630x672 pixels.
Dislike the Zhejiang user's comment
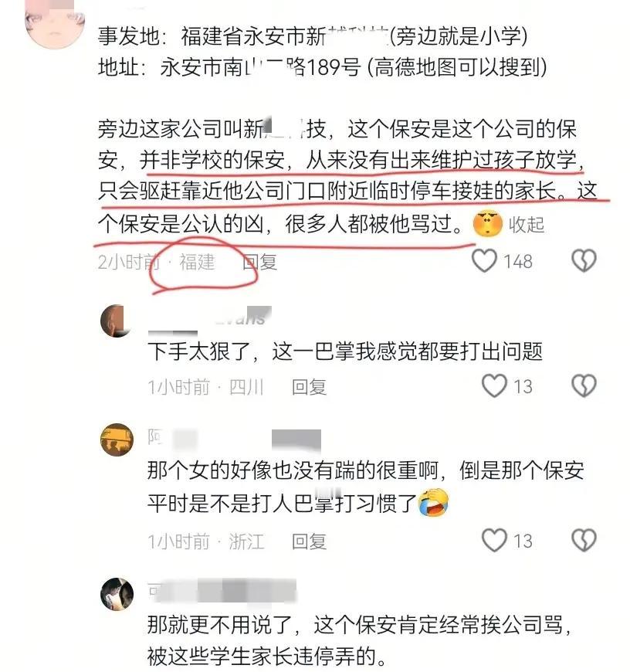(584, 540)
